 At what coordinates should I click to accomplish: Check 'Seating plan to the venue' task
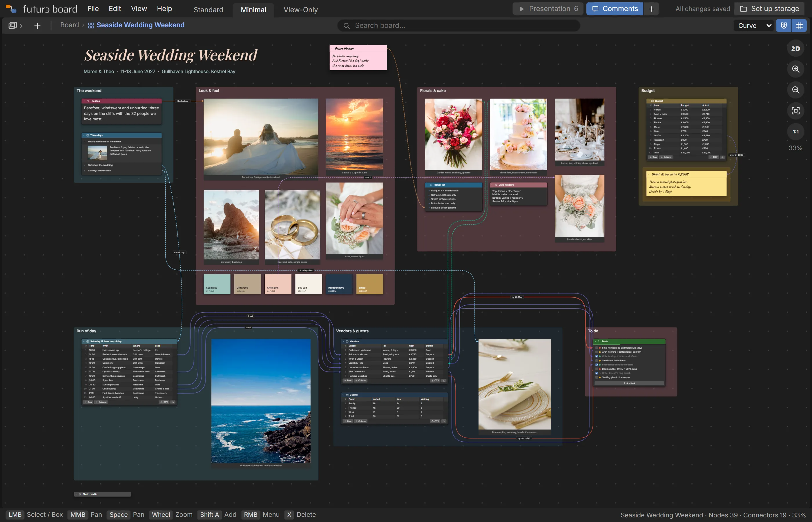pos(597,377)
